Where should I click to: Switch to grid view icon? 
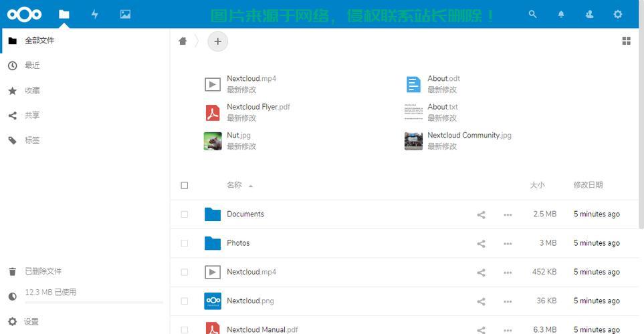pyautogui.click(x=627, y=41)
